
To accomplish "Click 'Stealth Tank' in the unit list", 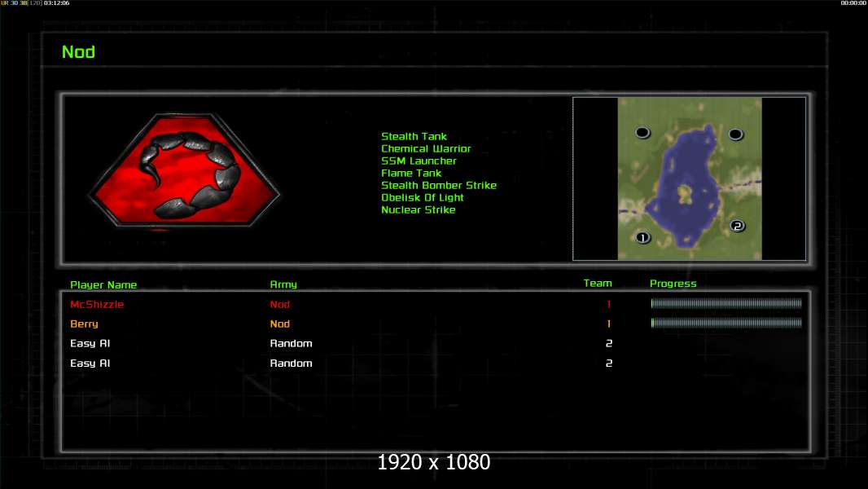I will tap(414, 136).
